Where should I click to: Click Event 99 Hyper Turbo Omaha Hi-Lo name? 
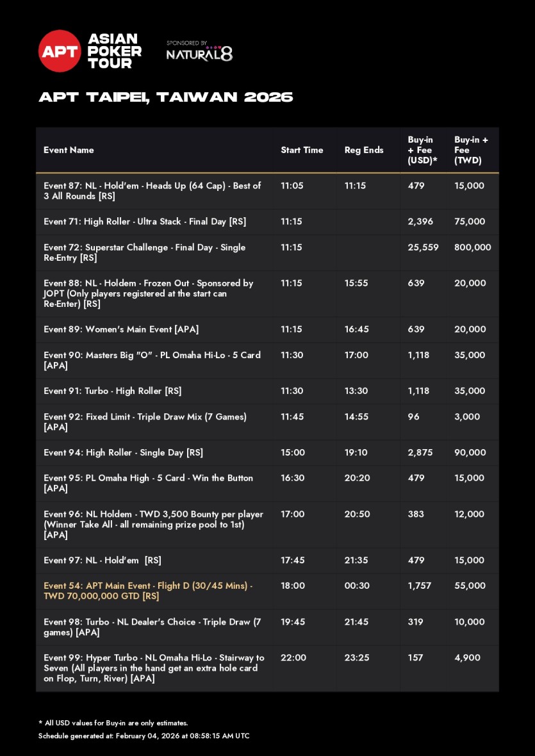154,668
